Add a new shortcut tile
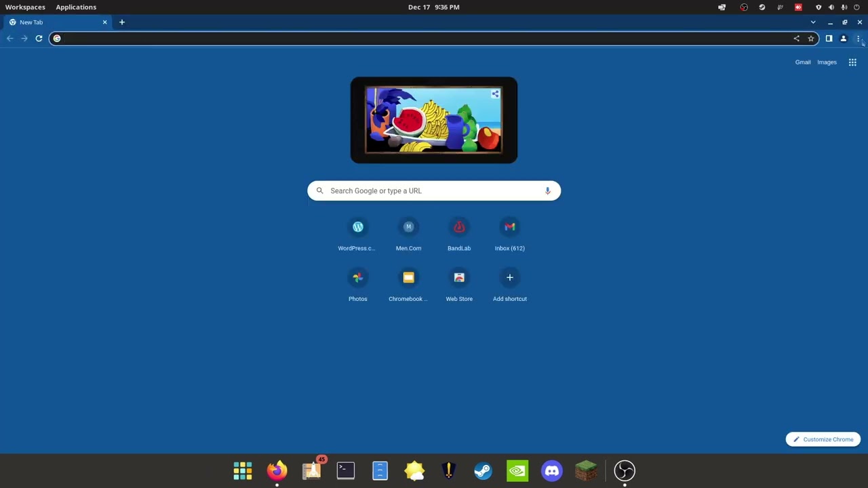The width and height of the screenshot is (868, 488). 510,285
